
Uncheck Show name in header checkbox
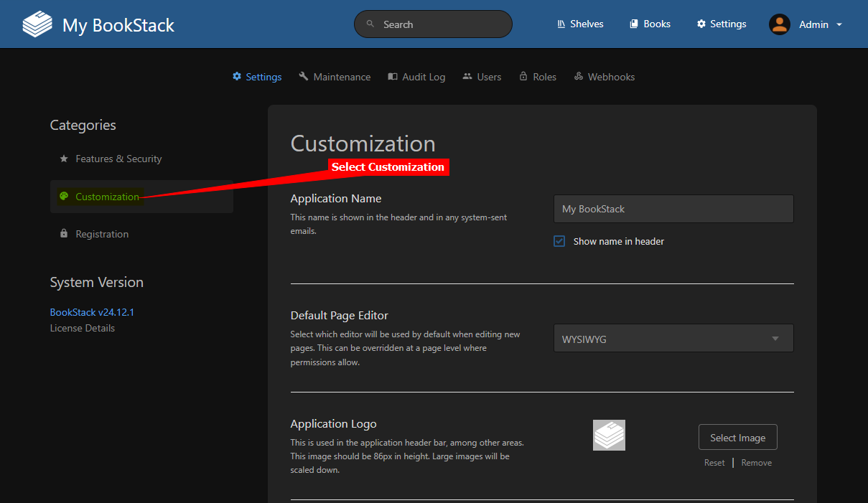pyautogui.click(x=559, y=242)
